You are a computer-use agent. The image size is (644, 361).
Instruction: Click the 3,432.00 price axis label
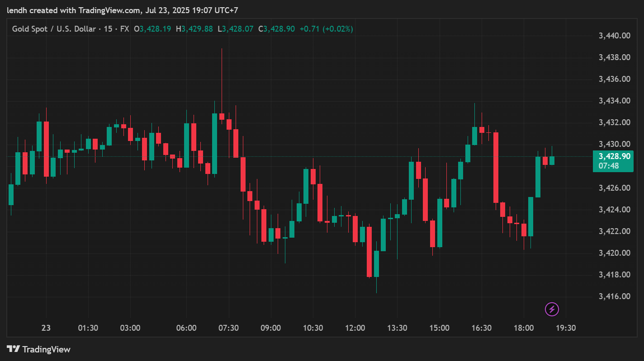pos(615,122)
